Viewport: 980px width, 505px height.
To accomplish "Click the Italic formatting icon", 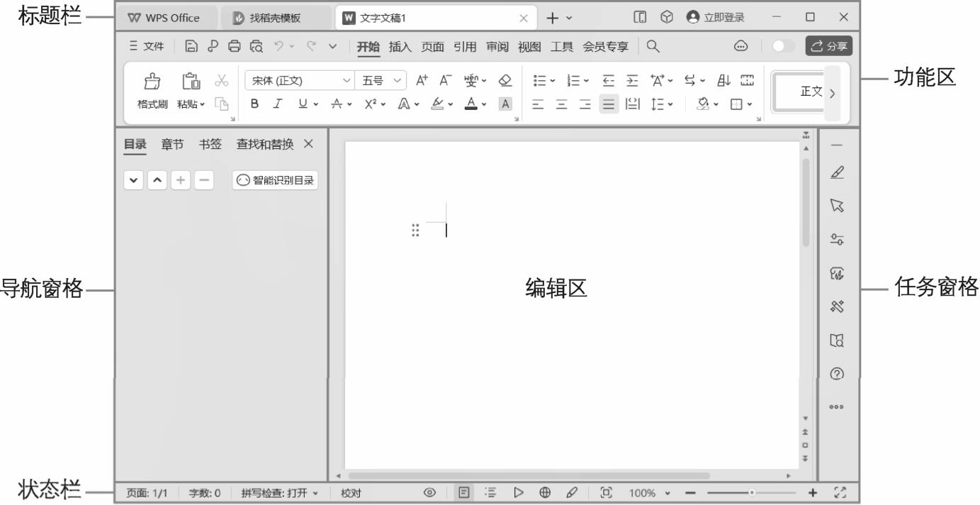I will tap(278, 104).
